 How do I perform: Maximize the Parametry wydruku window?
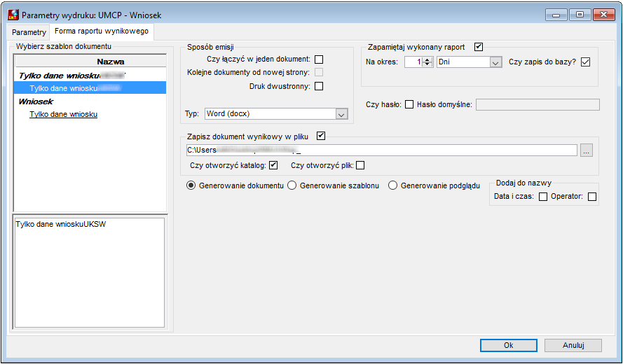click(580, 15)
